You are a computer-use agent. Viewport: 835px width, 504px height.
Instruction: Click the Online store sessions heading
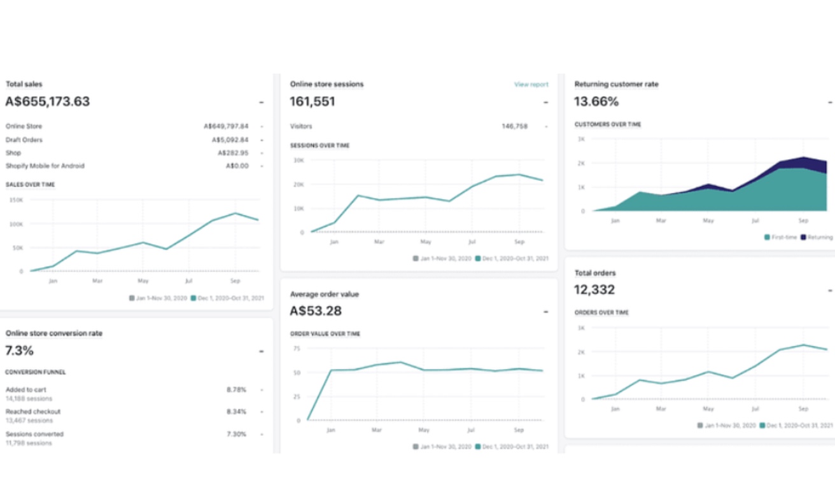tap(326, 84)
